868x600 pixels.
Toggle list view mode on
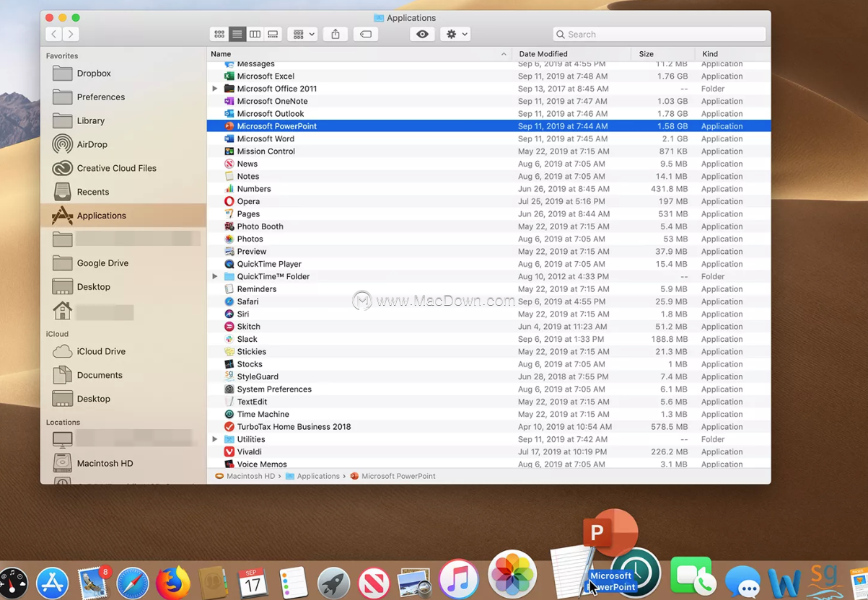tap(237, 34)
